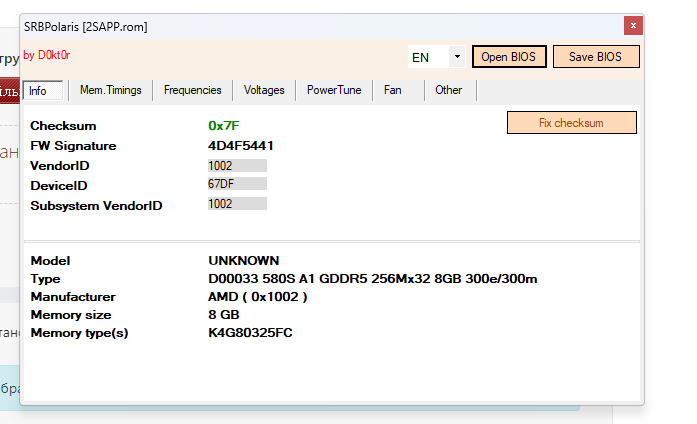
Task: Click the FW Signature value 4D4F5441
Action: click(241, 146)
